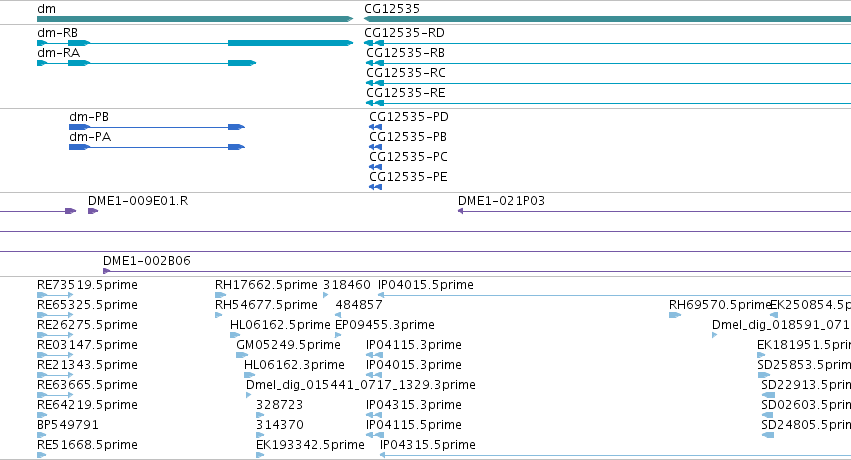Select CG12535-PD protein label
The height and width of the screenshot is (460, 851).
pos(409,117)
